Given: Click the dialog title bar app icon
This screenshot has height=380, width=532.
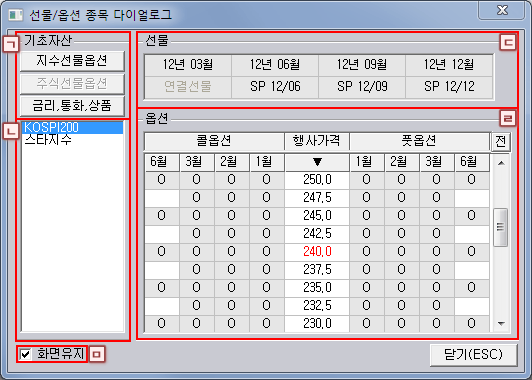Looking at the screenshot, I should pos(16,15).
